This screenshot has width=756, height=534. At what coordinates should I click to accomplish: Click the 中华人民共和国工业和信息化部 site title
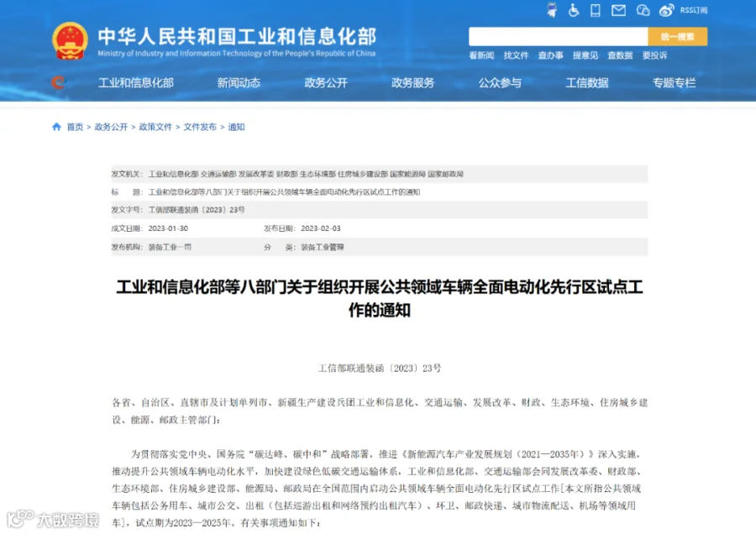(x=237, y=37)
